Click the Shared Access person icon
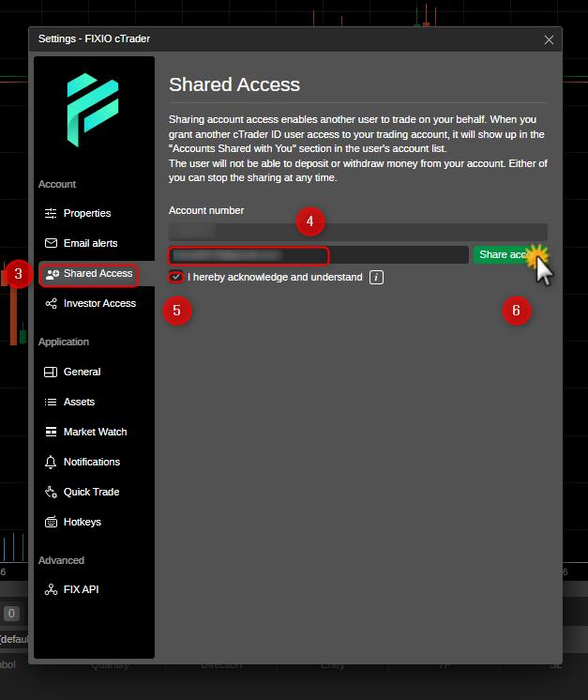The image size is (588, 700). click(53, 274)
